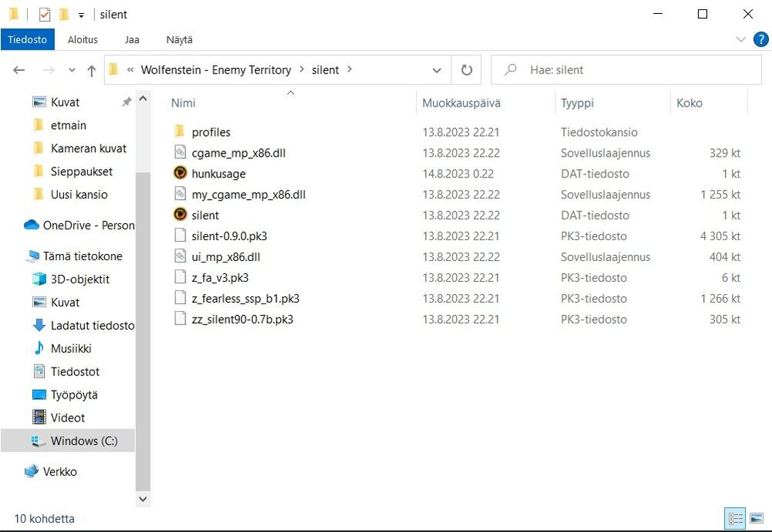Refresh the silent folder view
The height and width of the screenshot is (532, 772).
466,70
